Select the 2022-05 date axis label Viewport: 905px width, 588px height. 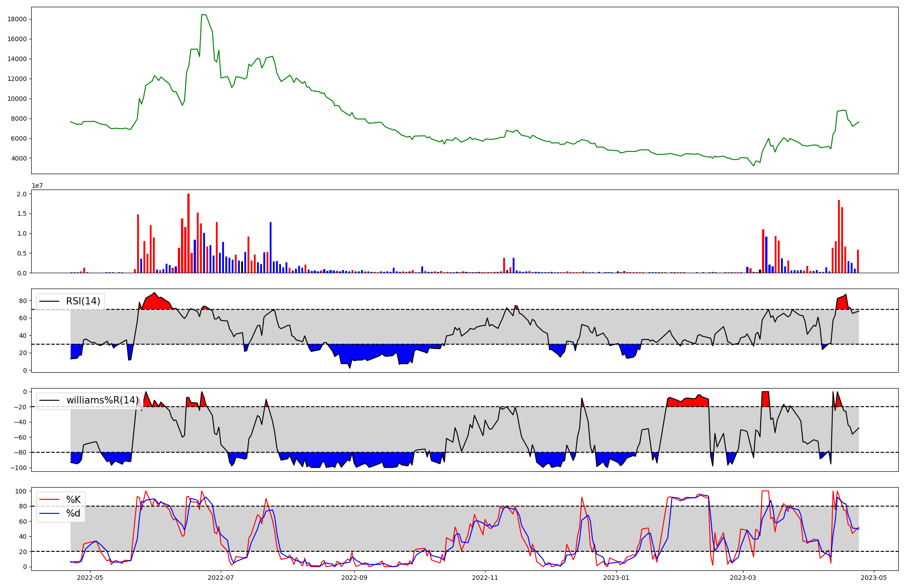[90, 578]
